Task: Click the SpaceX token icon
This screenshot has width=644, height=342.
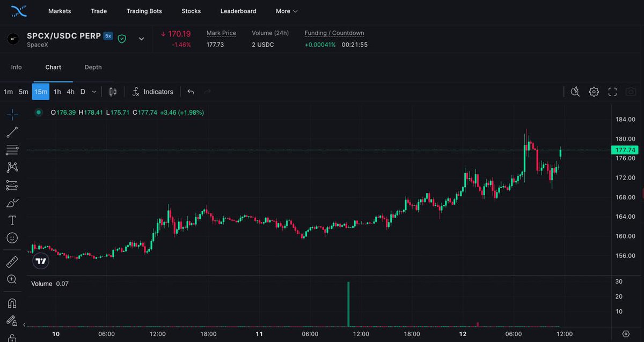Action: [x=12, y=39]
